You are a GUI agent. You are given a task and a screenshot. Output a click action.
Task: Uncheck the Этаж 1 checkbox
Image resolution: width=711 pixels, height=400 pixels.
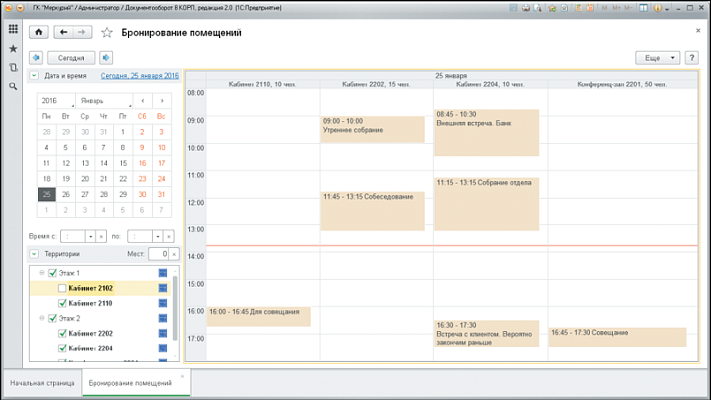coord(53,273)
